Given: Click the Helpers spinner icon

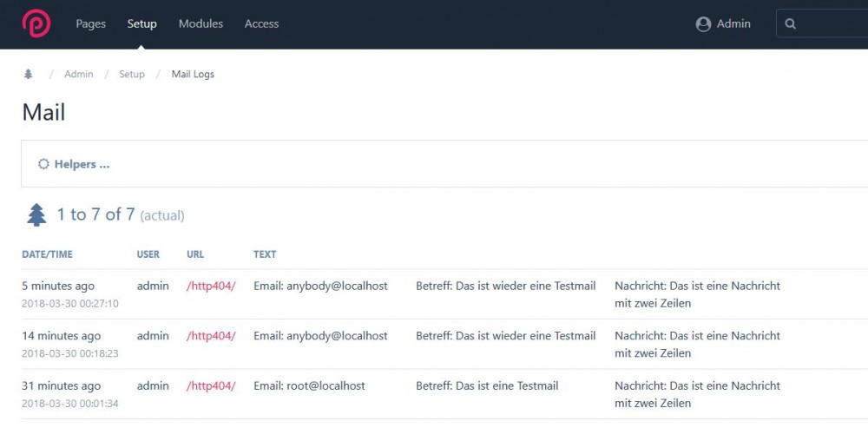Looking at the screenshot, I should (x=43, y=164).
